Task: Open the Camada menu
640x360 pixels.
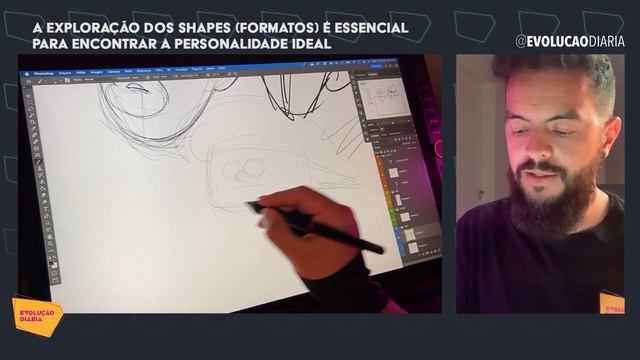Action: (x=113, y=71)
